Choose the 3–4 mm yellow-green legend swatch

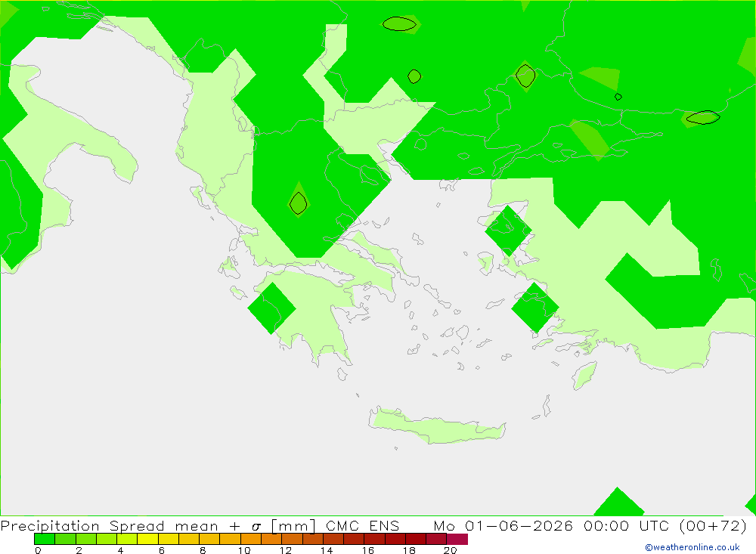click(x=107, y=539)
